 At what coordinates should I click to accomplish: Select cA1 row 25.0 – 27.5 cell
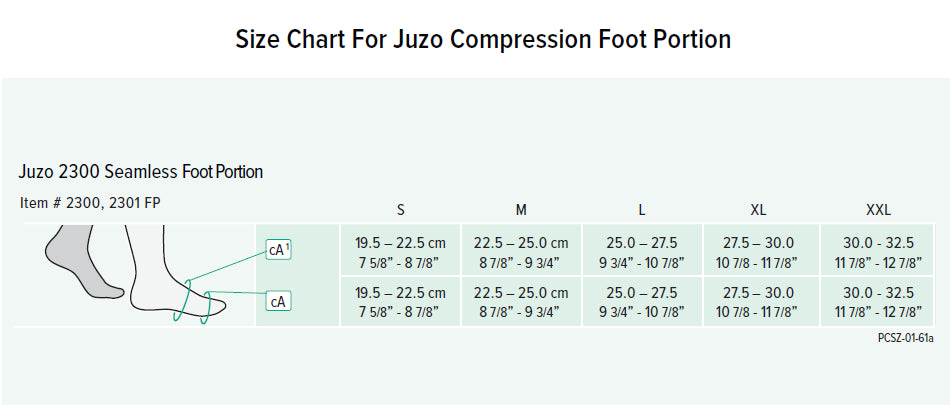point(641,252)
